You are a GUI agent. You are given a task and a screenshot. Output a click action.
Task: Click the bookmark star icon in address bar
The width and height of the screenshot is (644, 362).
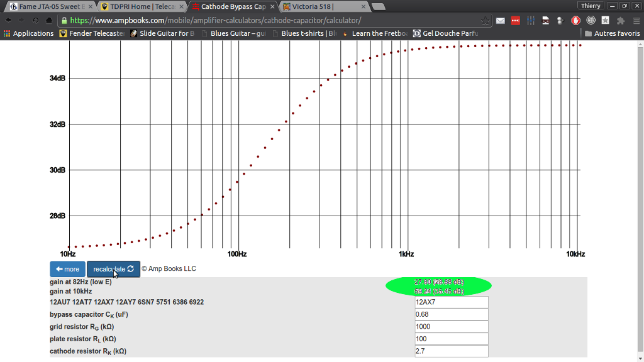coord(486,21)
